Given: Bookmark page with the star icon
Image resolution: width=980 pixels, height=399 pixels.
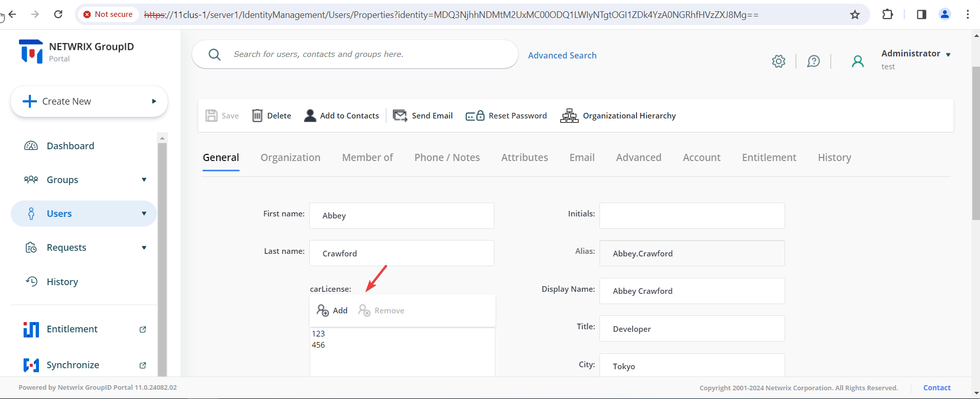Looking at the screenshot, I should pyautogui.click(x=855, y=14).
